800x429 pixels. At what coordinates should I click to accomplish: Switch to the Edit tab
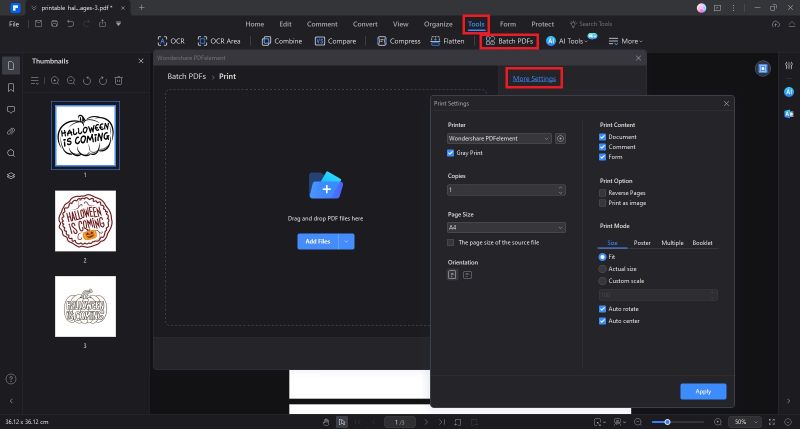[285, 24]
